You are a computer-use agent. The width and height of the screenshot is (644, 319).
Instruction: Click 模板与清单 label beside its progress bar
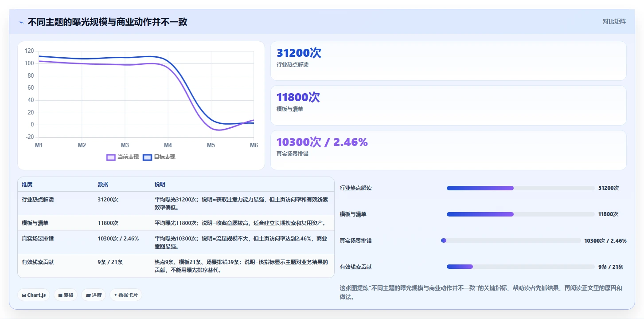point(353,214)
